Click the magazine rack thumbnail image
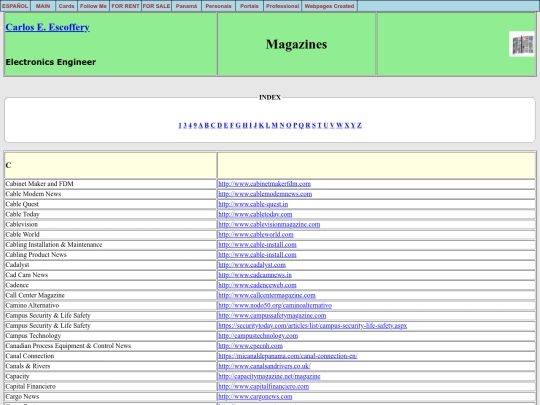 click(x=522, y=44)
